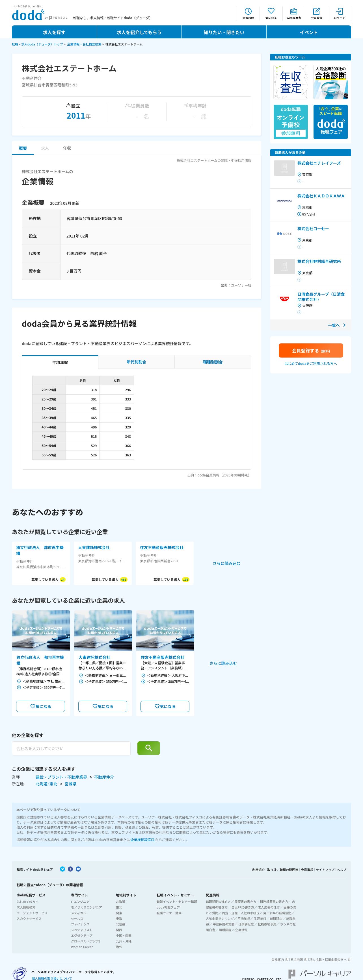Expand the 一覧へ chevron link
This screenshot has width=363, height=980.
point(337,325)
